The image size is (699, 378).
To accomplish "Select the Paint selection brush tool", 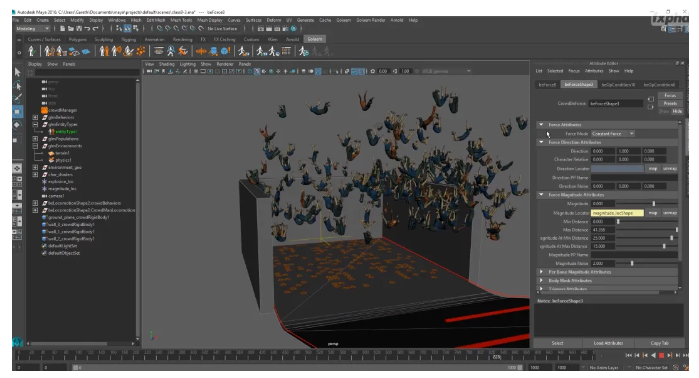I will 17,98.
